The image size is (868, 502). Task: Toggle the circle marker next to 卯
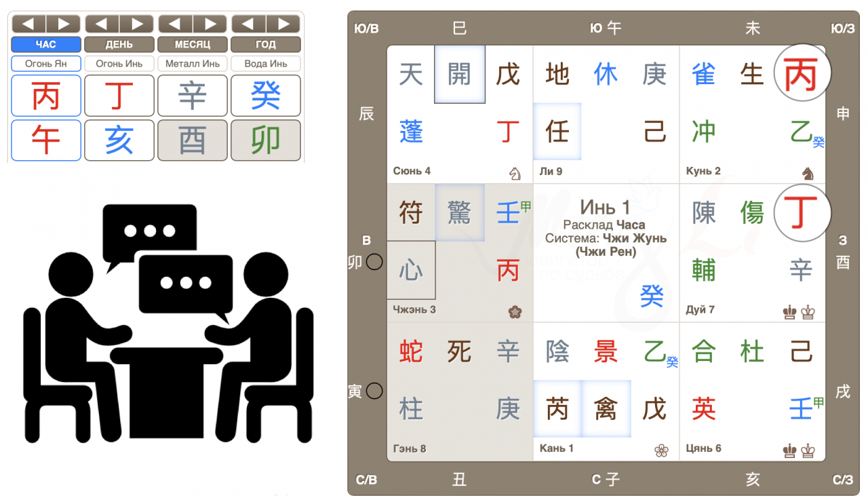tap(374, 262)
